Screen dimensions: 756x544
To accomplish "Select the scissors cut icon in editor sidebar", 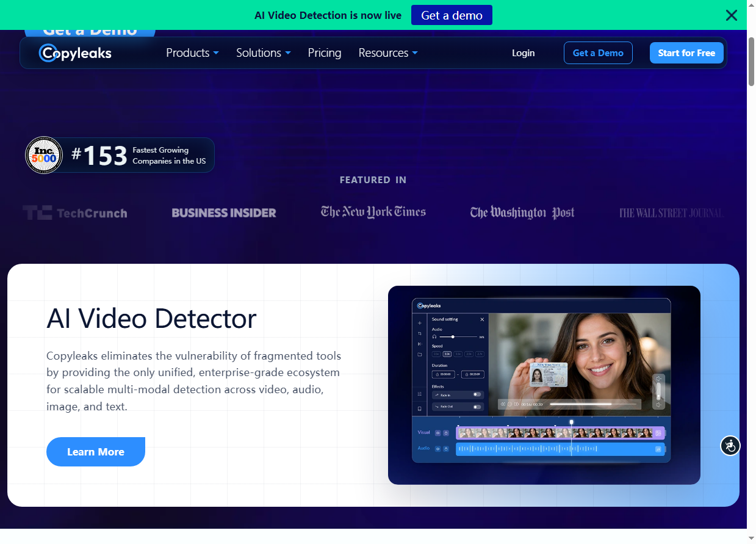I will pos(420,344).
